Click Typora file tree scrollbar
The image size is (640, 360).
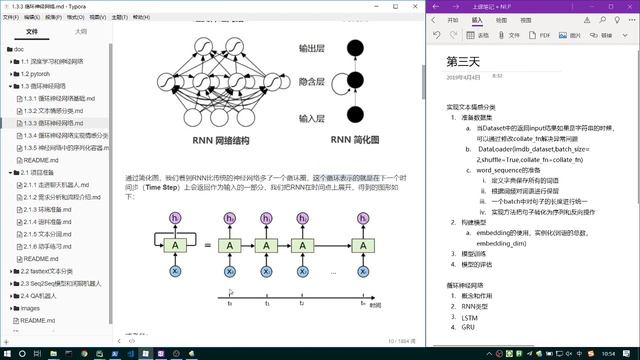coord(110,184)
